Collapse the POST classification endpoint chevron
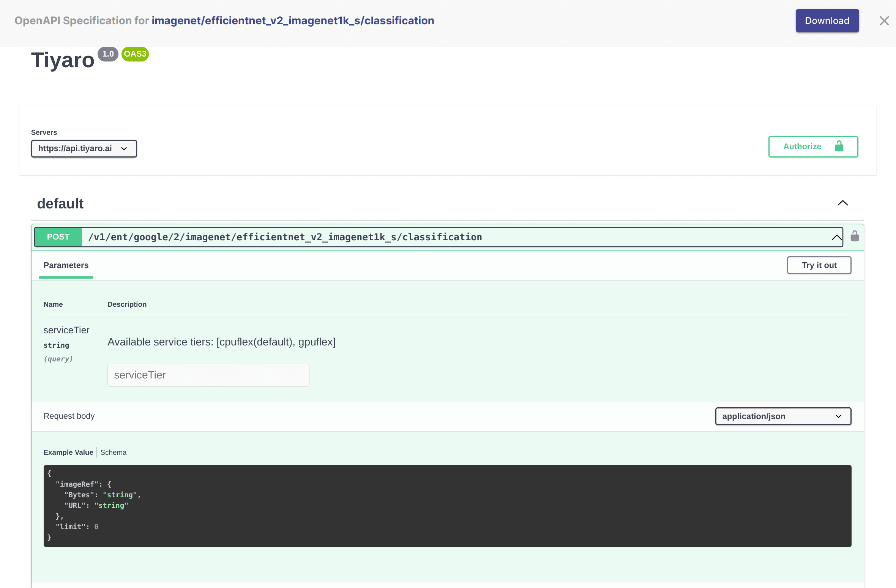 pos(836,238)
